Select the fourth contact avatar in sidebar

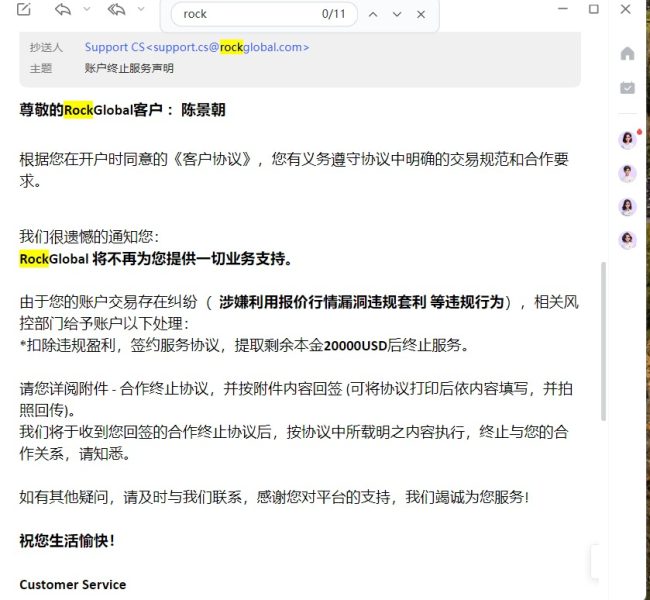click(627, 240)
